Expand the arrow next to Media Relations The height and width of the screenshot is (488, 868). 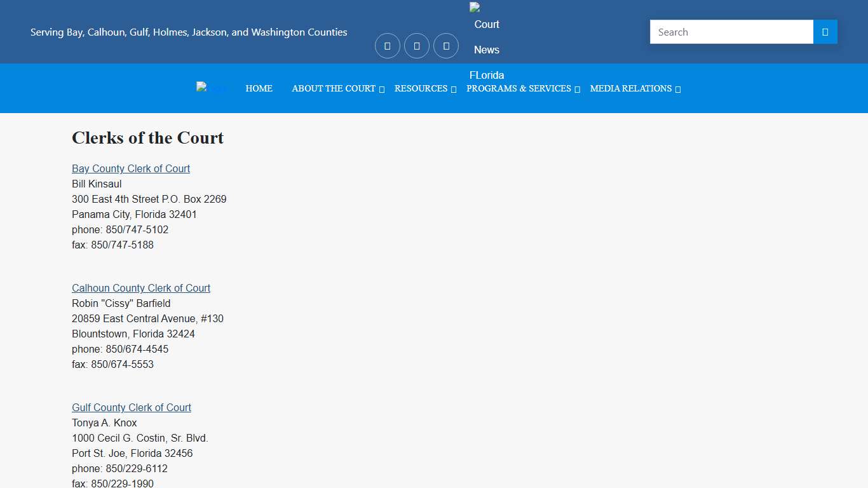[678, 90]
